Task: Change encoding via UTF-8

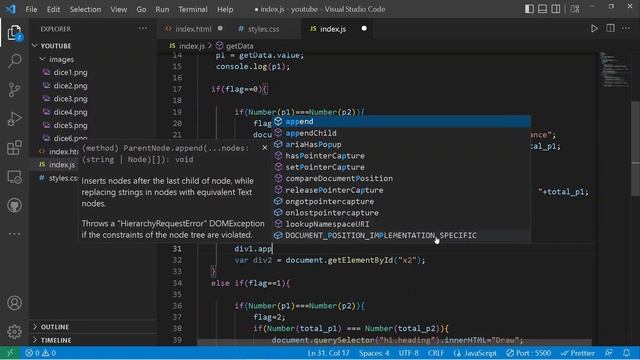Action: (409, 353)
